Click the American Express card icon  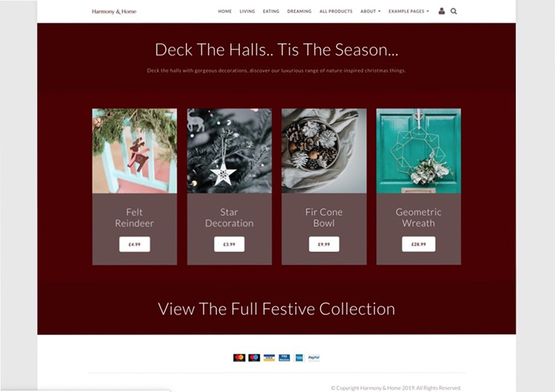point(299,358)
